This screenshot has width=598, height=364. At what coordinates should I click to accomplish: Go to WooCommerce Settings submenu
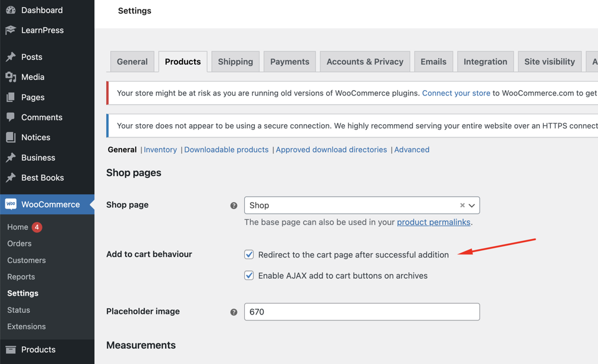(23, 293)
